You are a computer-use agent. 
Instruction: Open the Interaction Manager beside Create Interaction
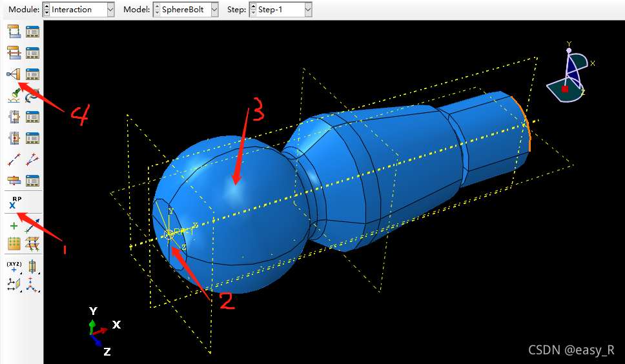click(32, 32)
